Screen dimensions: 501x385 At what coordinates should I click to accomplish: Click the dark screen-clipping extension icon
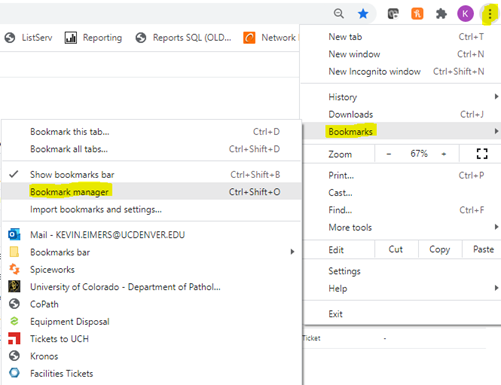[393, 14]
